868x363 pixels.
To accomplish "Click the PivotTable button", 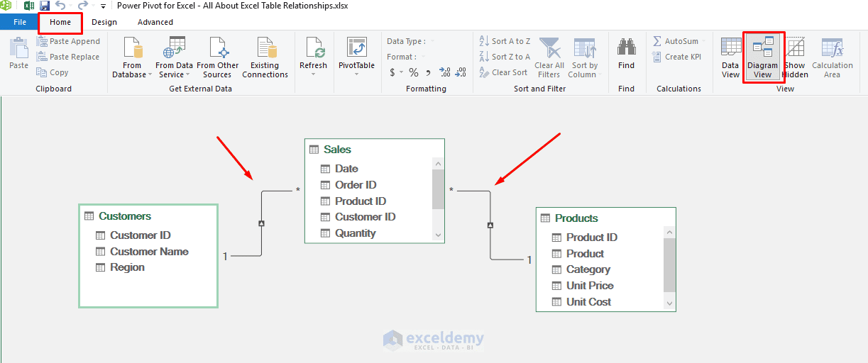I will click(x=356, y=57).
